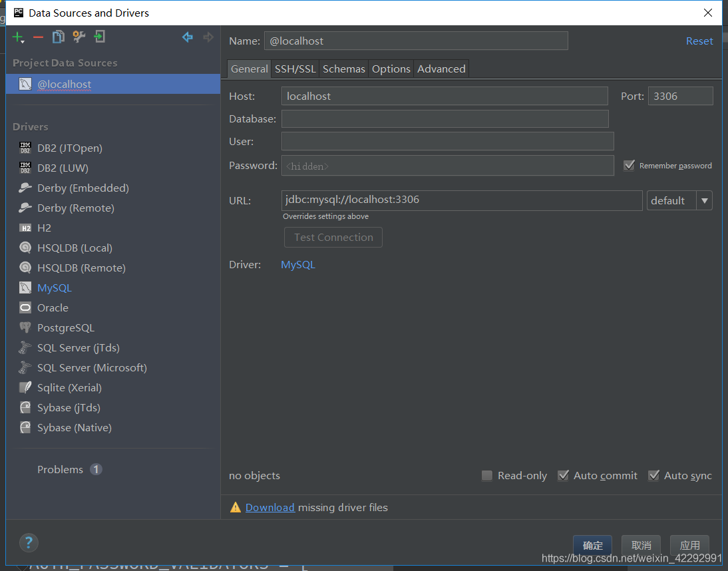Click the Oracle driver icon
Viewport: 728px width, 571px height.
tap(25, 307)
